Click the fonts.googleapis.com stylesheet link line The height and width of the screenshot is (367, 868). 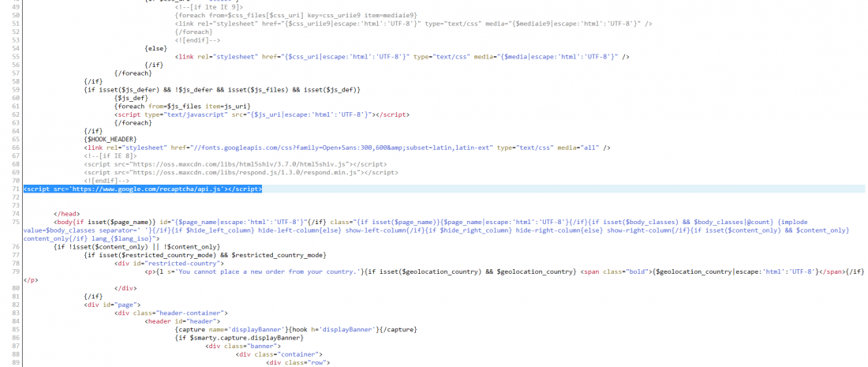[347, 148]
